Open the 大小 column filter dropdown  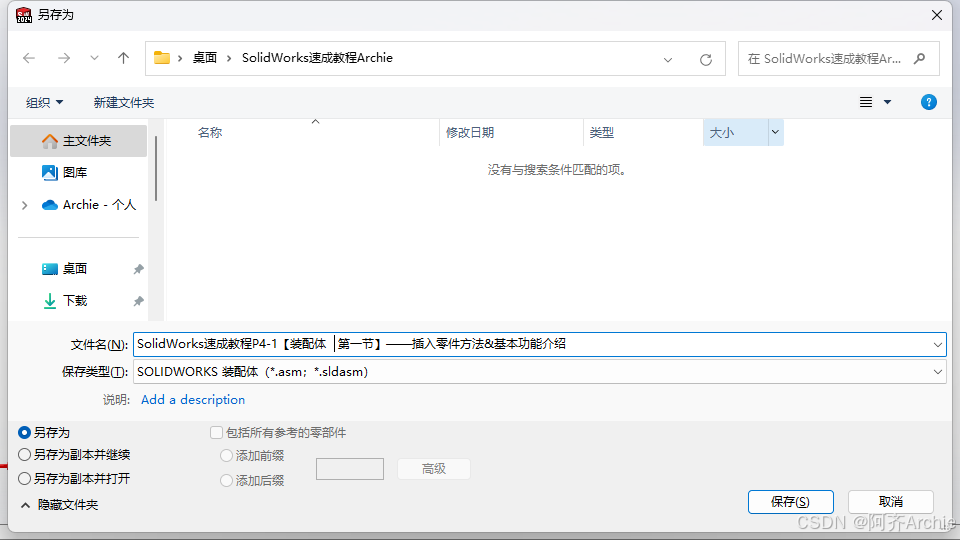tap(775, 132)
